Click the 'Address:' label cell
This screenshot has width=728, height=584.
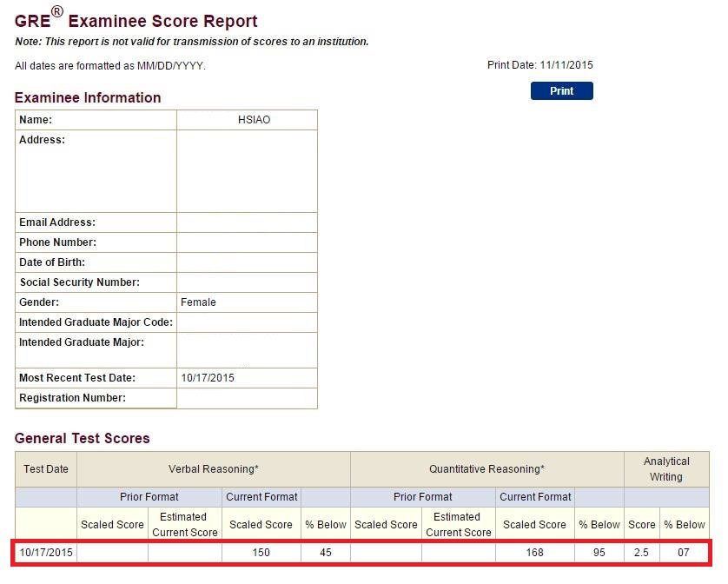(96, 171)
